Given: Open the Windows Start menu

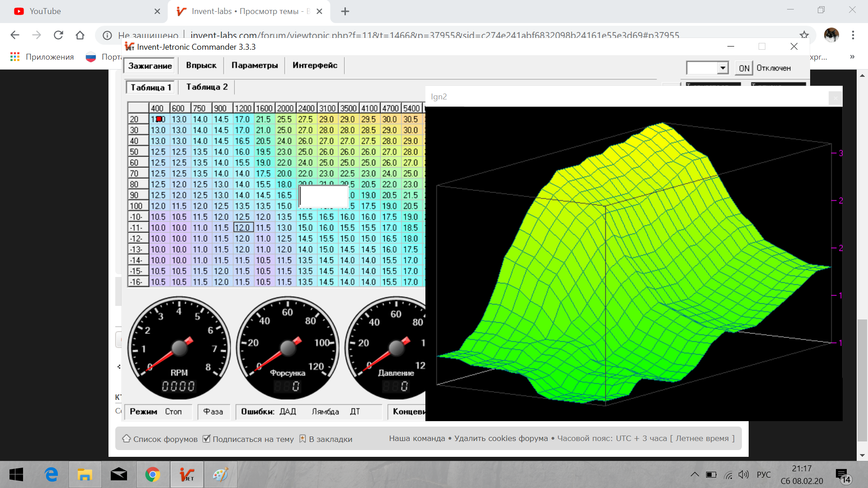Looking at the screenshot, I should click(16, 474).
